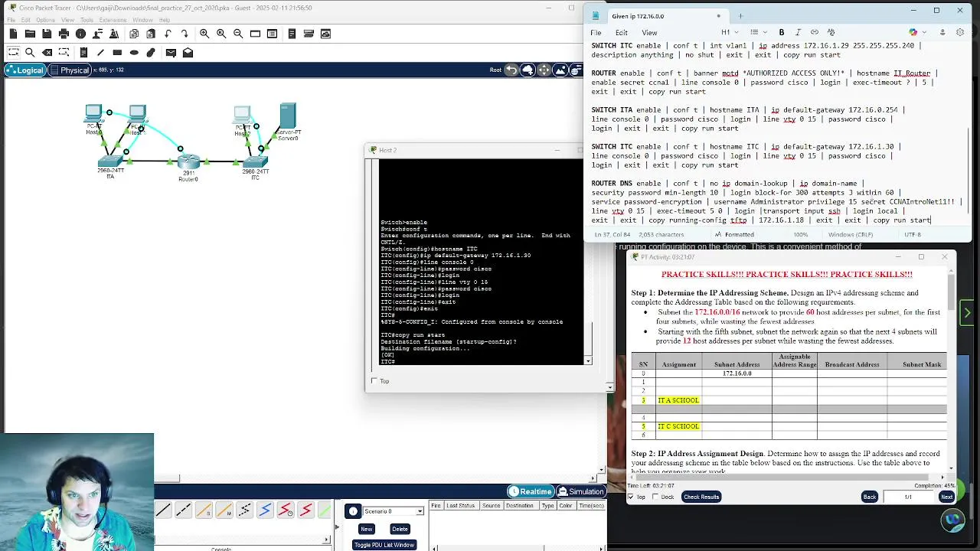This screenshot has height=551, width=980.
Task: Open Copilot dropdown in Notepad
Action: 917,32
